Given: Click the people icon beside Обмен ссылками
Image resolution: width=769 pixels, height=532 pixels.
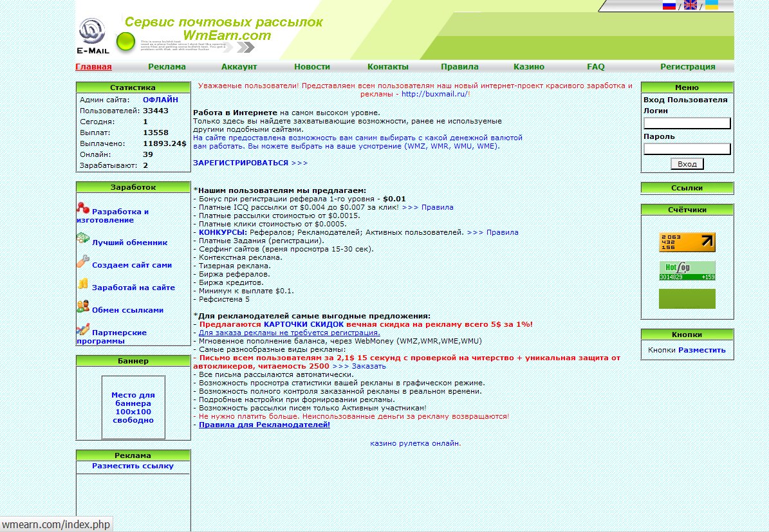Looking at the screenshot, I should pos(83,306).
